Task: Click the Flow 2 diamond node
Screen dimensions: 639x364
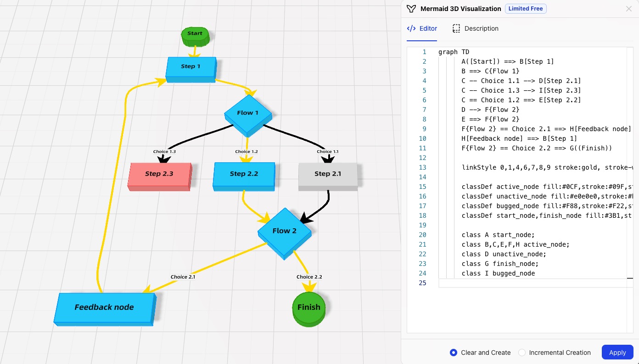Action: coord(284,232)
